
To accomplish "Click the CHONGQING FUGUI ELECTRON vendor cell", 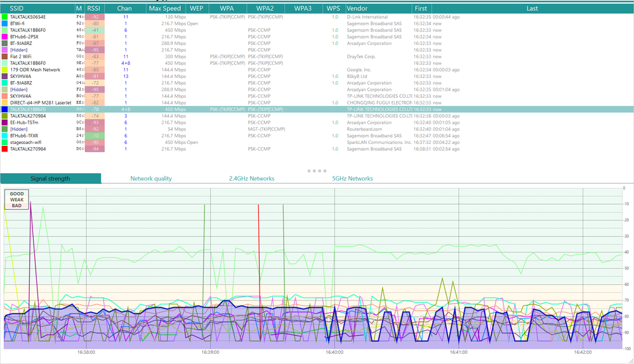I will pos(379,103).
